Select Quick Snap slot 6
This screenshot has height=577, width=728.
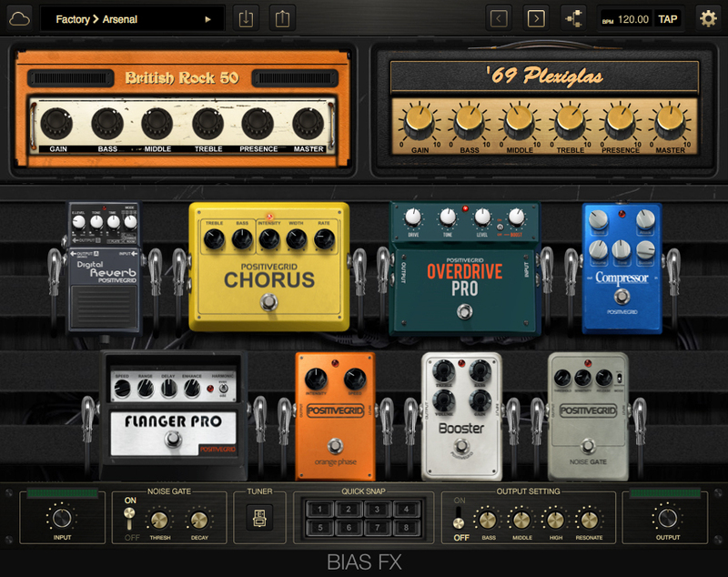(x=349, y=527)
